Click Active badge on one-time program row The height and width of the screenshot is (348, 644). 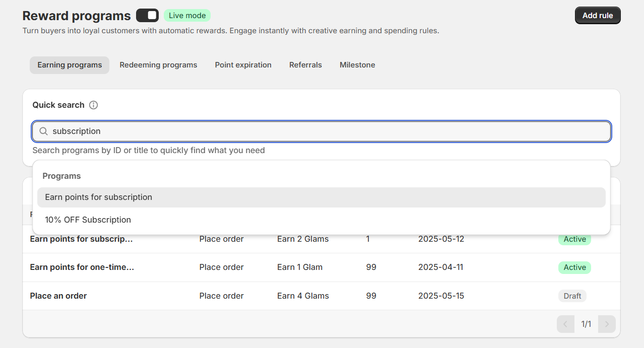point(574,267)
